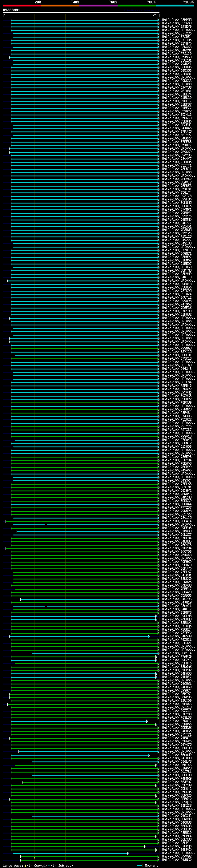Select hit label UniRef100_A0BUQ3
This screenshot has height=868, width=197.
177,619
